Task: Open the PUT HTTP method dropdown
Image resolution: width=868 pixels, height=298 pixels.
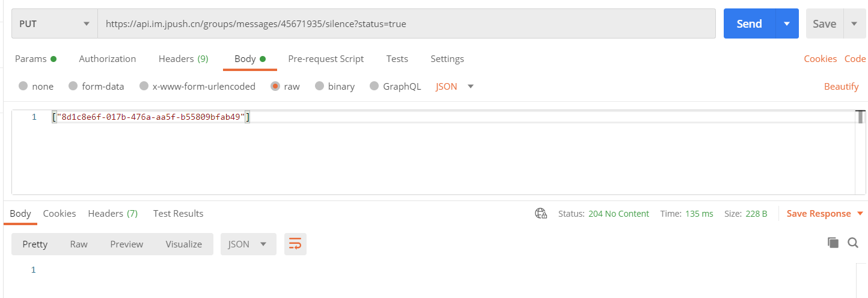Action: click(x=54, y=23)
